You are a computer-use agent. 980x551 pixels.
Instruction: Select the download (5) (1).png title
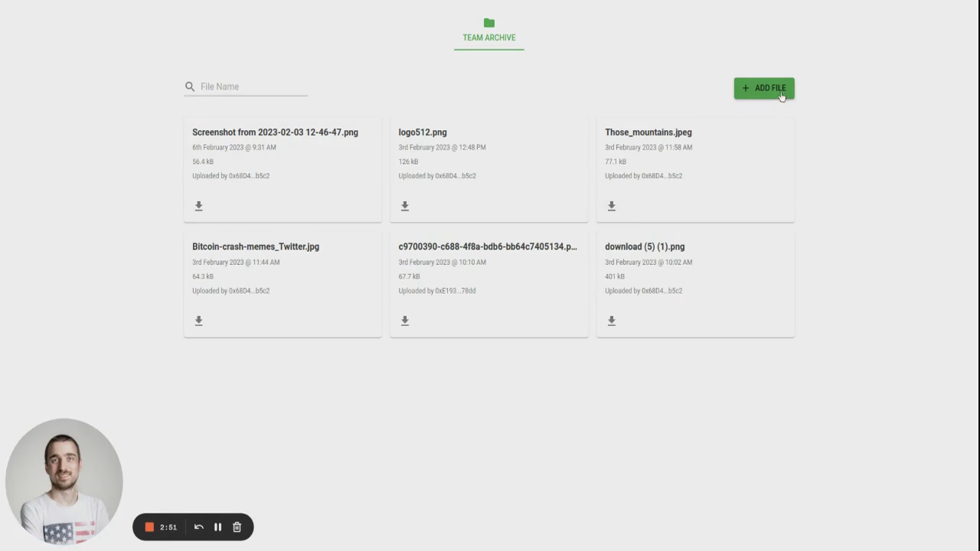tap(645, 246)
